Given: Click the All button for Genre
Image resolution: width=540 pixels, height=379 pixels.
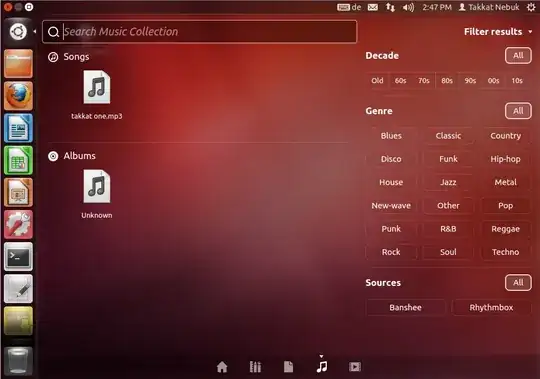Looking at the screenshot, I should point(518,111).
